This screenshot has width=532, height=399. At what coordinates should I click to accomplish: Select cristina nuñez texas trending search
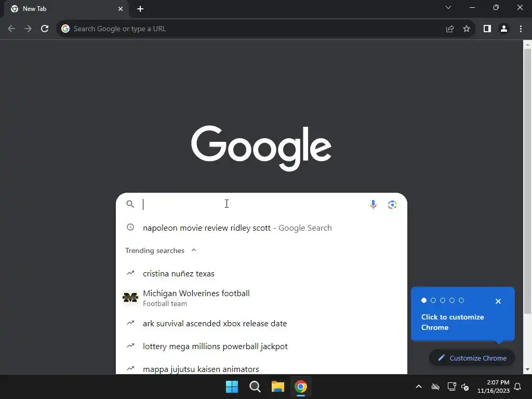click(x=261, y=273)
